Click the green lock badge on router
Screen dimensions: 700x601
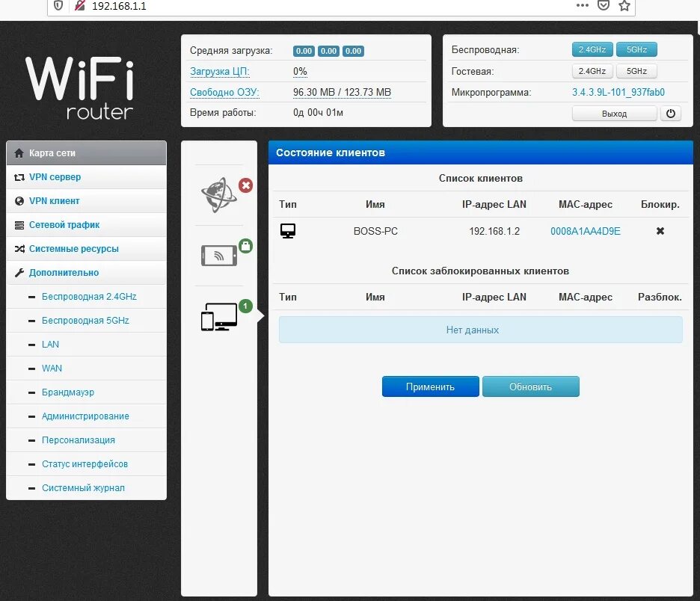click(x=245, y=246)
